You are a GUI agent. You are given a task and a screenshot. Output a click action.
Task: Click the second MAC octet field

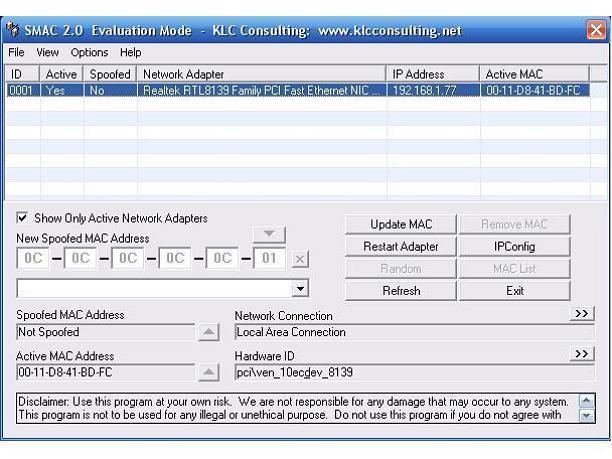[x=80, y=258]
